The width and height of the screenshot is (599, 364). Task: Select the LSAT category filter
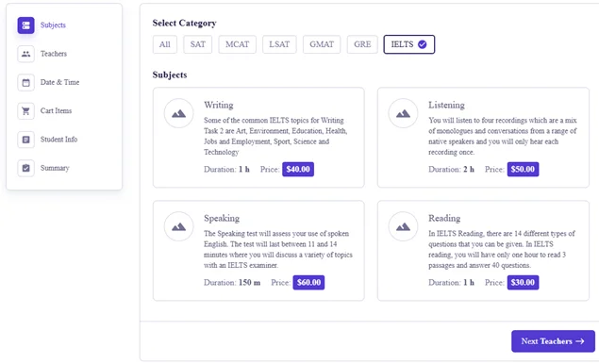(x=279, y=44)
